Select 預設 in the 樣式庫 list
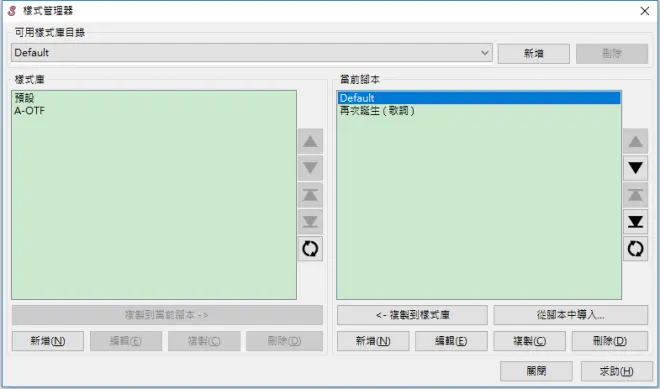 click(154, 98)
